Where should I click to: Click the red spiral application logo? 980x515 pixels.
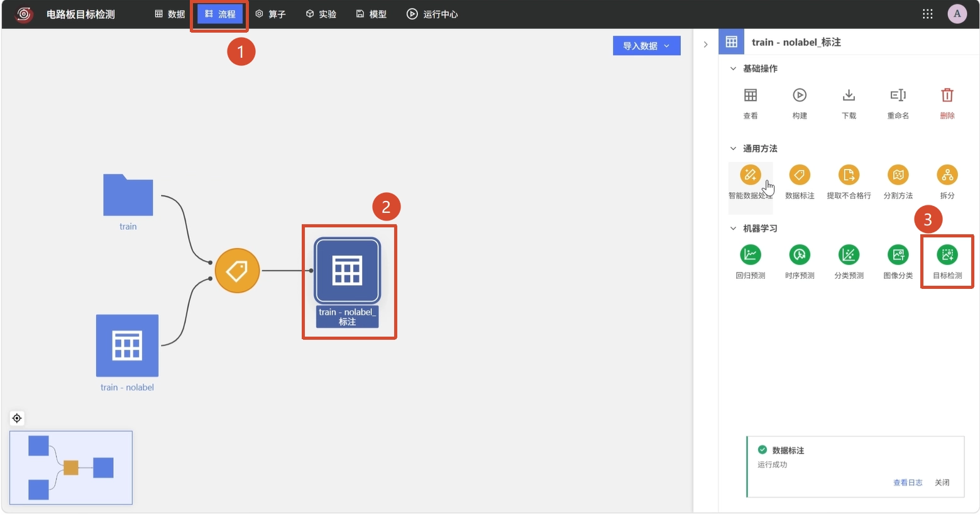[x=24, y=14]
